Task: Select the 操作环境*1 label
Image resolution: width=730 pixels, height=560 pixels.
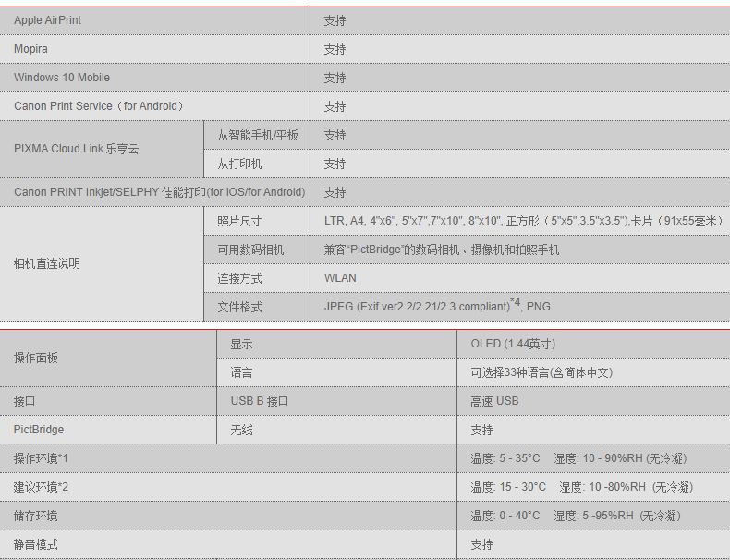Action: 41,458
